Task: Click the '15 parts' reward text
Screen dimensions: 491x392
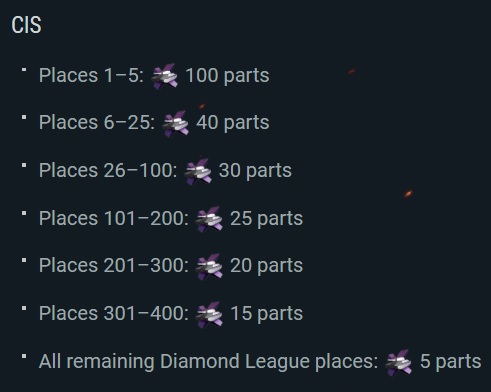Action: pyautogui.click(x=266, y=314)
